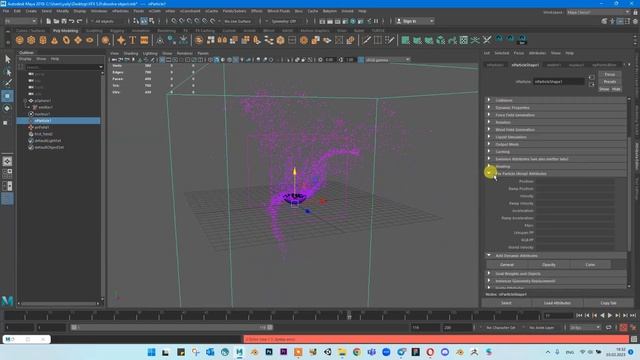Expand the Dynamic Properties section

[557, 107]
